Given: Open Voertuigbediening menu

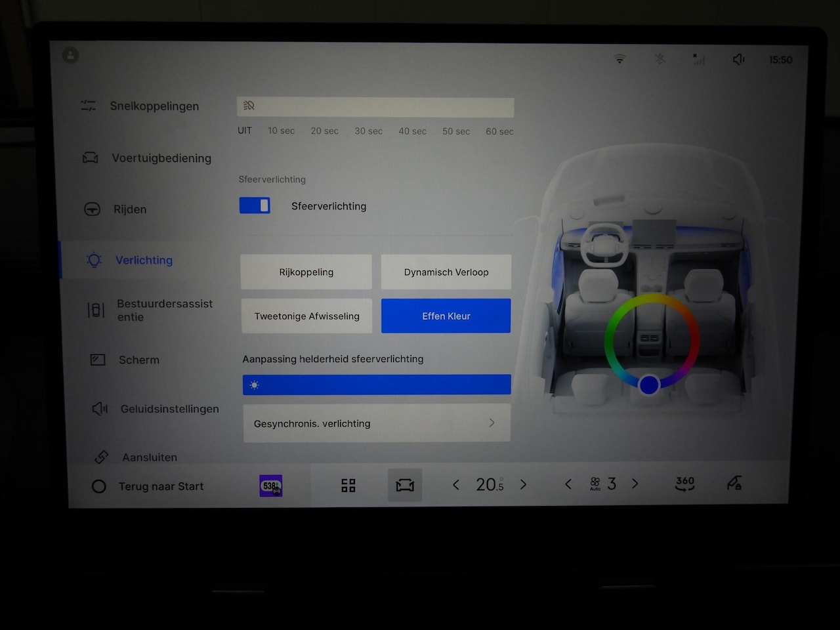Looking at the screenshot, I should (x=146, y=158).
